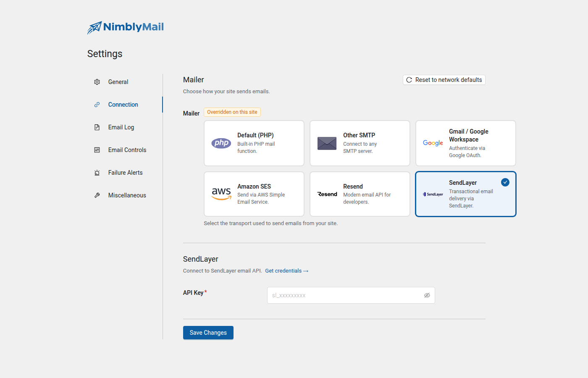Click the Google logo icon
Viewport: 588px width, 378px height.
click(433, 143)
